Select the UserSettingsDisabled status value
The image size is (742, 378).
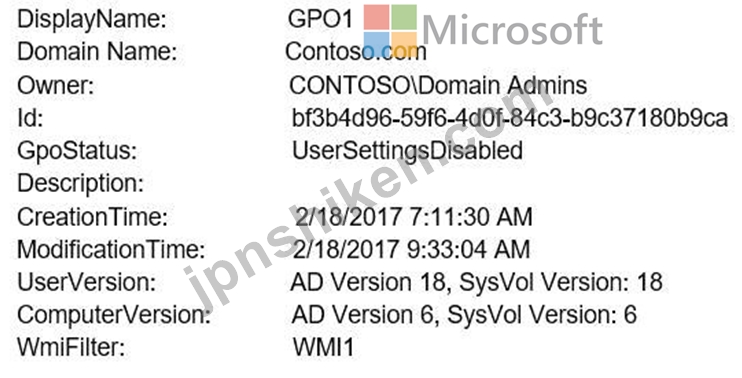point(407,151)
